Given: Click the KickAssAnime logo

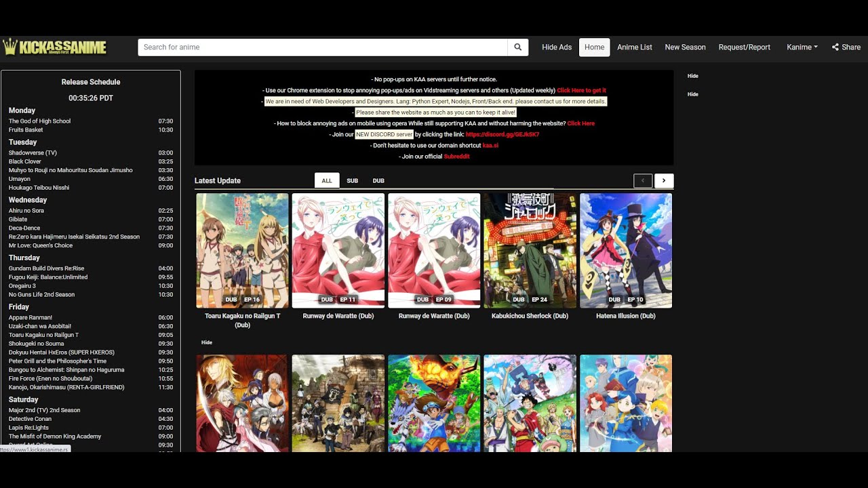Looking at the screenshot, I should [55, 47].
